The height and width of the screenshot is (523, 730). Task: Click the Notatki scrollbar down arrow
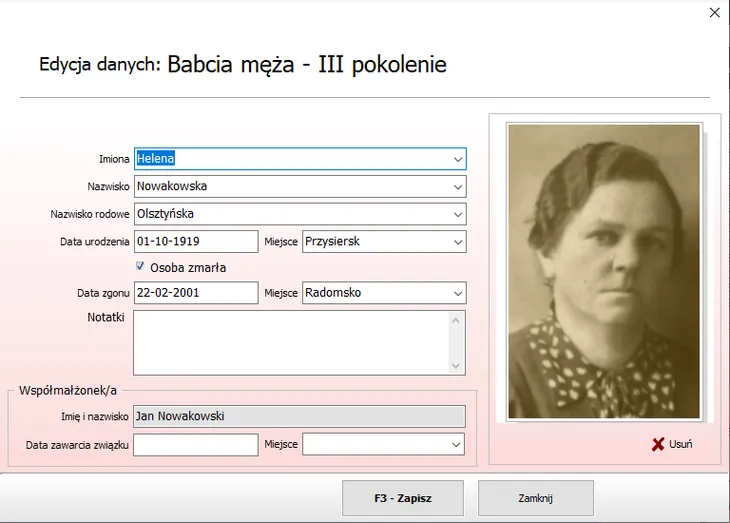(x=456, y=366)
